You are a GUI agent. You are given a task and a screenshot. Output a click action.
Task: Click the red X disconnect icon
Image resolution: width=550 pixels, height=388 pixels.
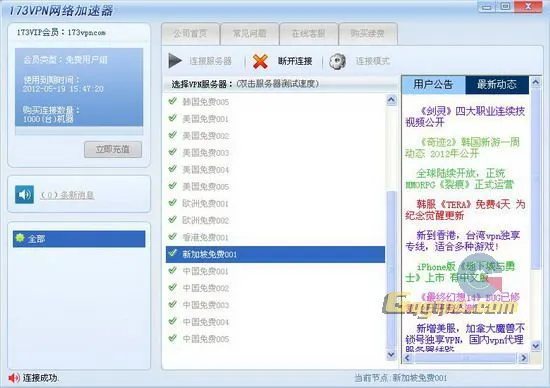[x=260, y=61]
